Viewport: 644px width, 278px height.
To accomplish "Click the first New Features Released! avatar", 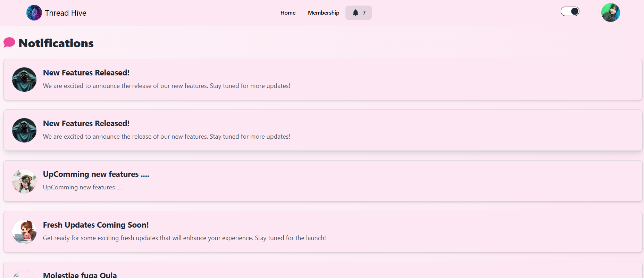I will 24,80.
